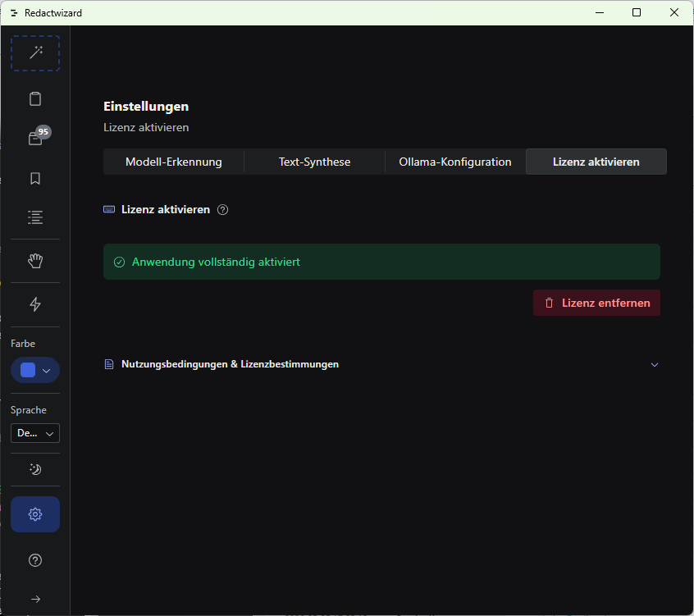Select the hand pan tool
Viewport: 694px width, 616px height.
click(x=35, y=261)
